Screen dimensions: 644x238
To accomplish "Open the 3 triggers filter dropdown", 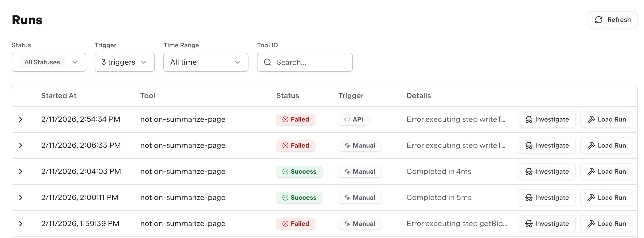I will [124, 62].
